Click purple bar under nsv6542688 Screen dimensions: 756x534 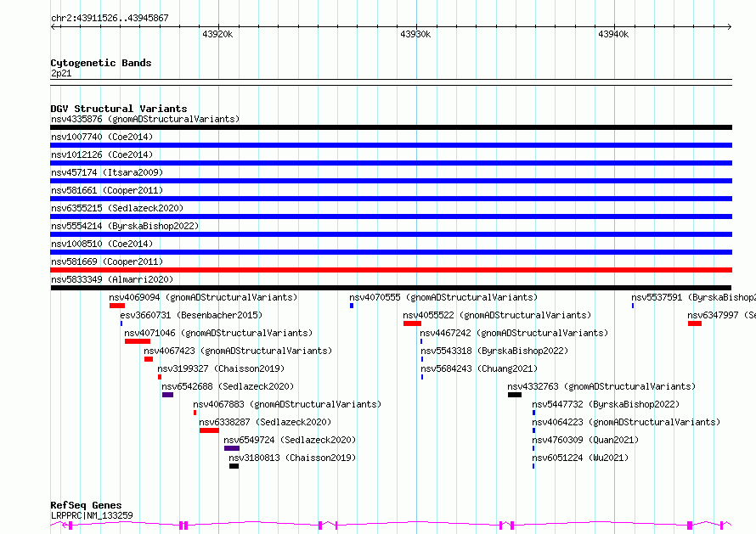(x=168, y=395)
